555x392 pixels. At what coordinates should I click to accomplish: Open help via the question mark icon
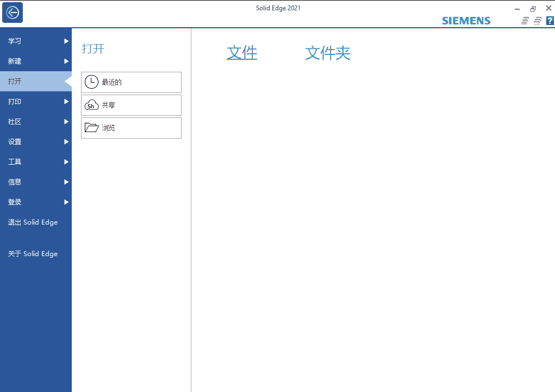pos(550,21)
